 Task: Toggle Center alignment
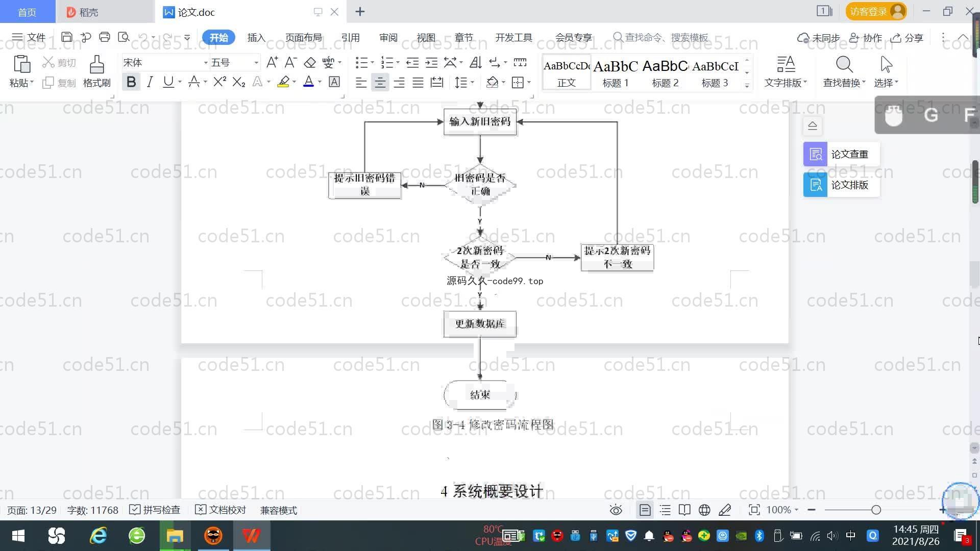coord(380,82)
